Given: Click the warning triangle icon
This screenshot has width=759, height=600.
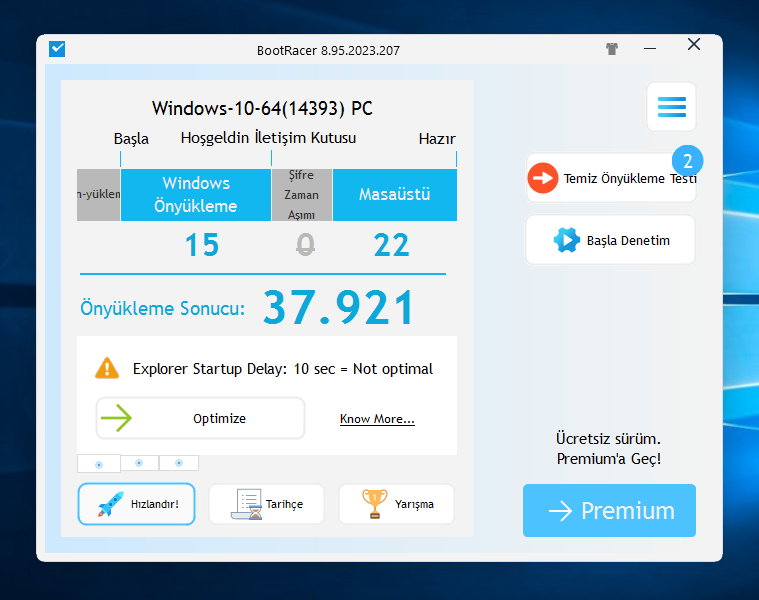Looking at the screenshot, I should [x=107, y=368].
